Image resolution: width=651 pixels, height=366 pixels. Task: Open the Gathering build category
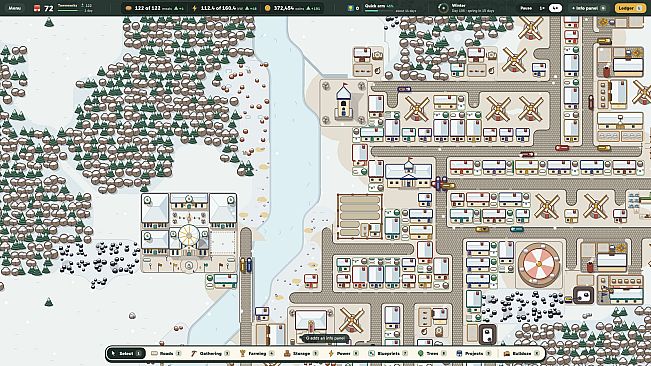210,353
